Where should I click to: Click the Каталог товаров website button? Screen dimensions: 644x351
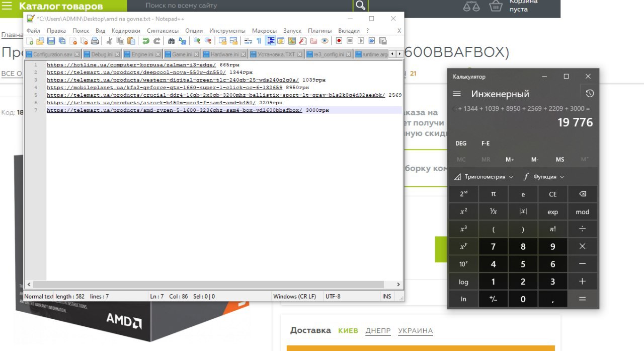[x=60, y=6]
